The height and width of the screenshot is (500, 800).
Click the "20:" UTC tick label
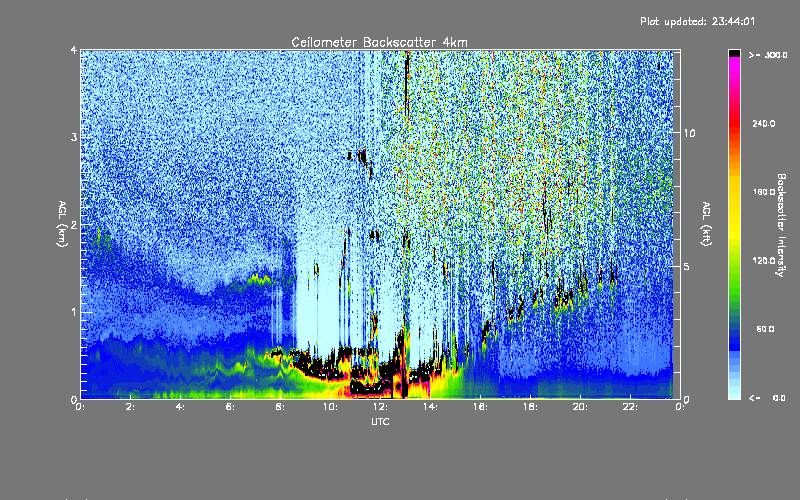point(580,407)
